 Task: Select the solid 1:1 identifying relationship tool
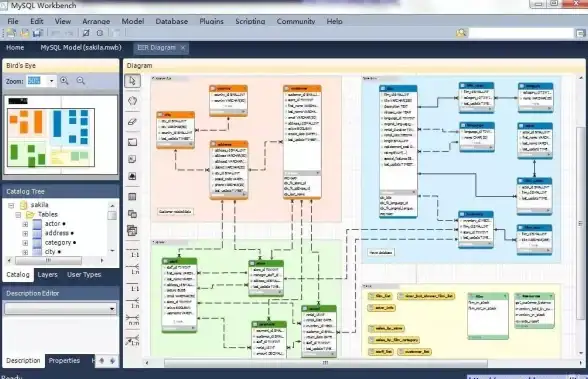coord(133,286)
